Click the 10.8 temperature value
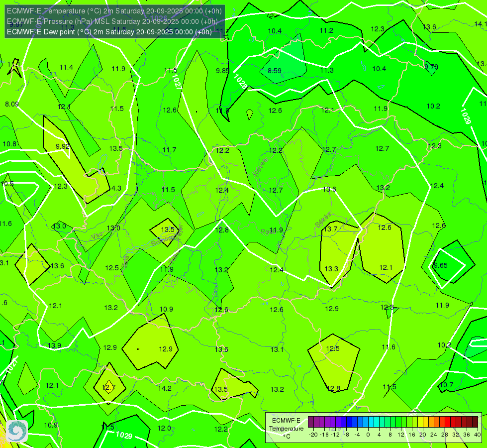This screenshot has height=448, width=487. click(x=9, y=144)
